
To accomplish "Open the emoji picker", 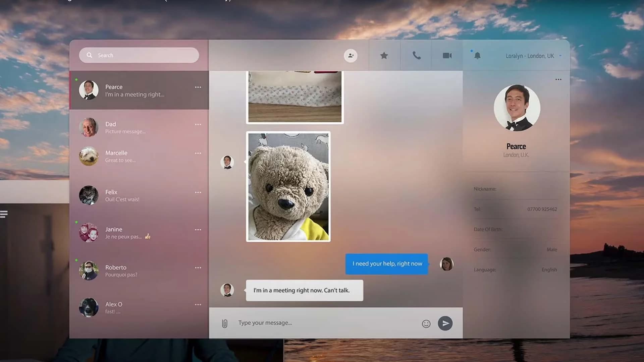I will pos(426,324).
